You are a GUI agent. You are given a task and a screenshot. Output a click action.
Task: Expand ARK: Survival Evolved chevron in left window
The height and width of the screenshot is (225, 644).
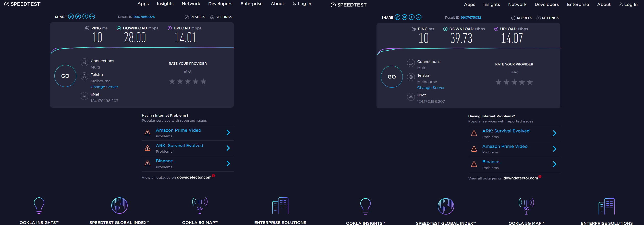pyautogui.click(x=228, y=148)
